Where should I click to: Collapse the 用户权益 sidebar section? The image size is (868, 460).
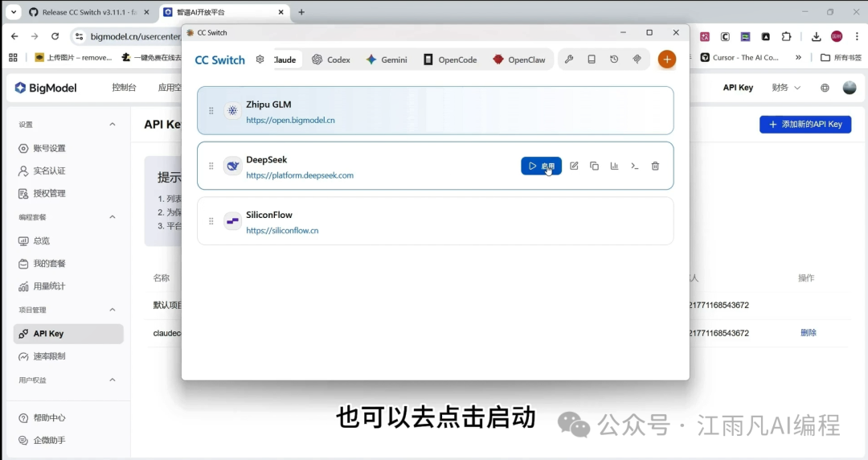click(113, 380)
